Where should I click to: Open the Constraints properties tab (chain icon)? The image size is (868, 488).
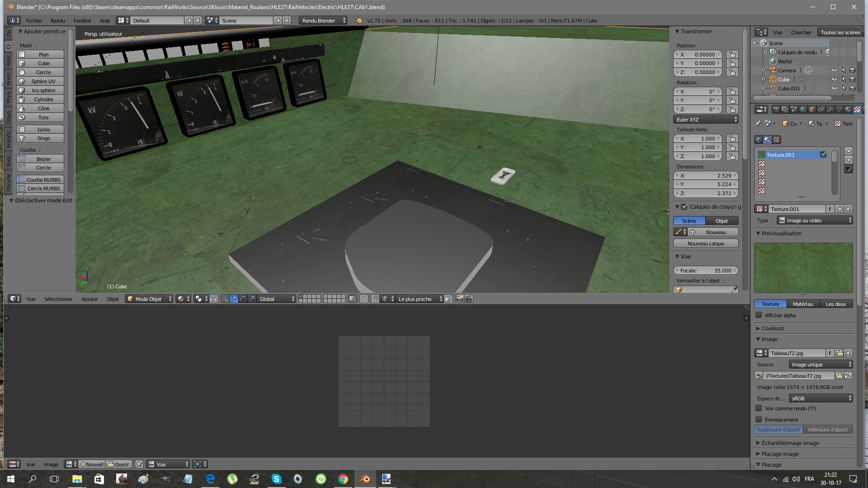click(821, 109)
